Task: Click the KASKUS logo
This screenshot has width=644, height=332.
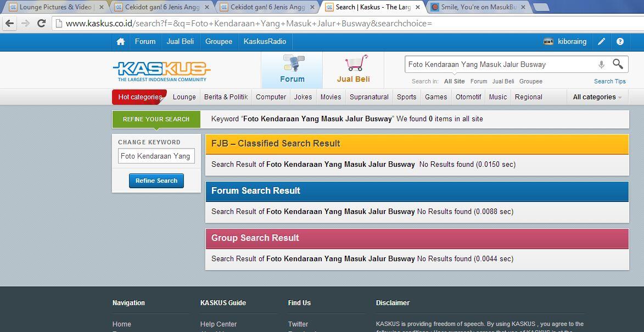Action: click(x=162, y=71)
